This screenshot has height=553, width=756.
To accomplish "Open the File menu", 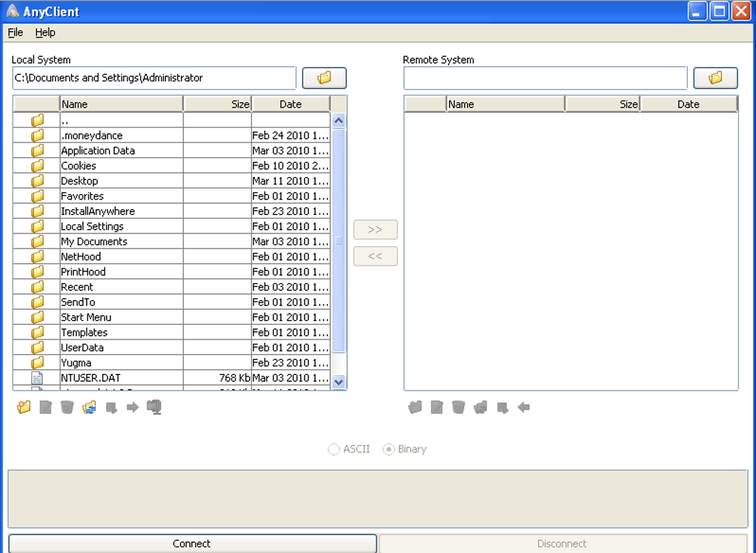I will (16, 33).
